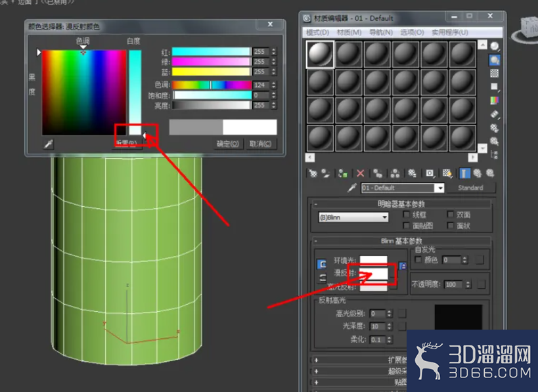Click 红 red channel slider

point(212,51)
